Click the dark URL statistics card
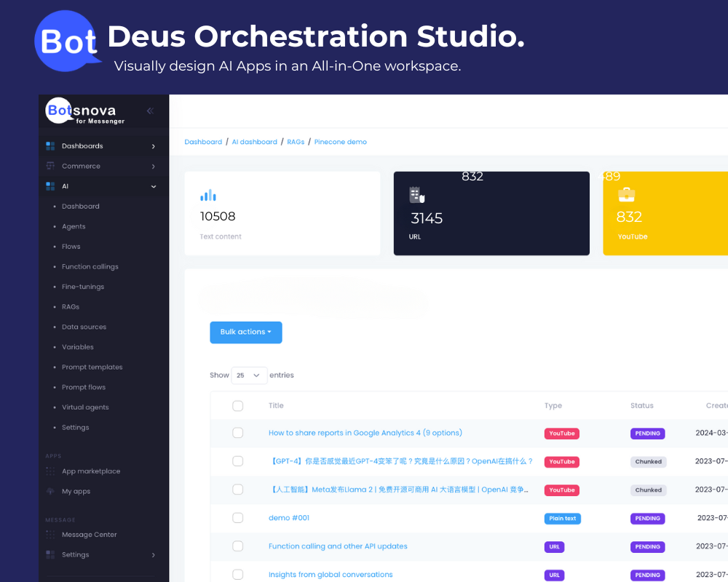Viewport: 728px width, 582px height. pyautogui.click(x=491, y=214)
